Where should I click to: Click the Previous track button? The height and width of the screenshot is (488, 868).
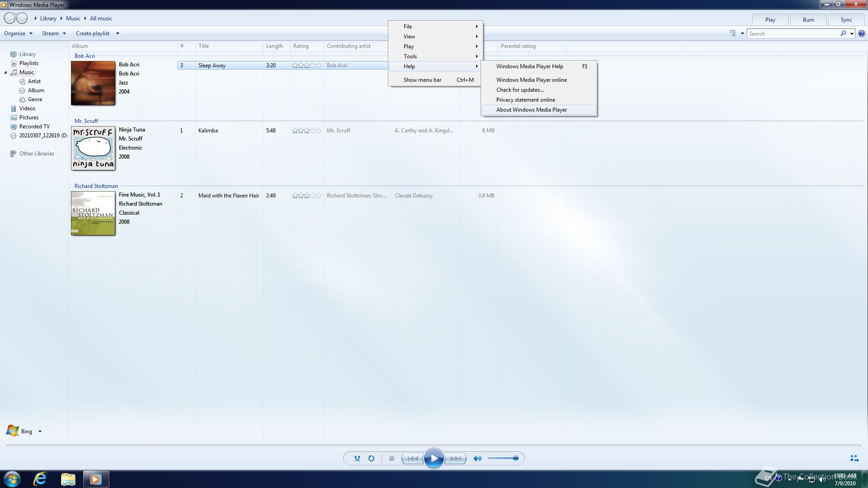[x=413, y=458]
